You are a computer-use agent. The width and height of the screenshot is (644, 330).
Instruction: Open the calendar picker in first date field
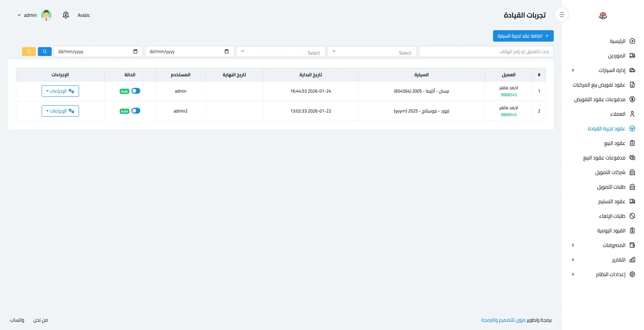pyautogui.click(x=226, y=52)
